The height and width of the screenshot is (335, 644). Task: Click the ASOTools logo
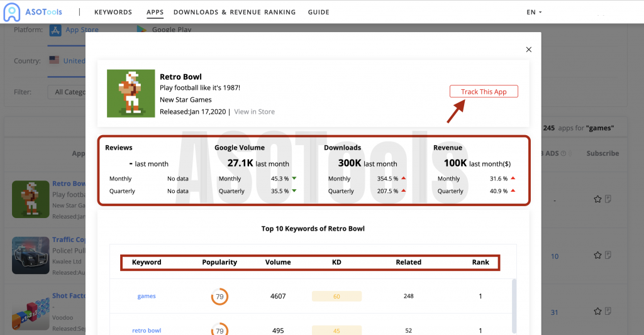(x=33, y=12)
